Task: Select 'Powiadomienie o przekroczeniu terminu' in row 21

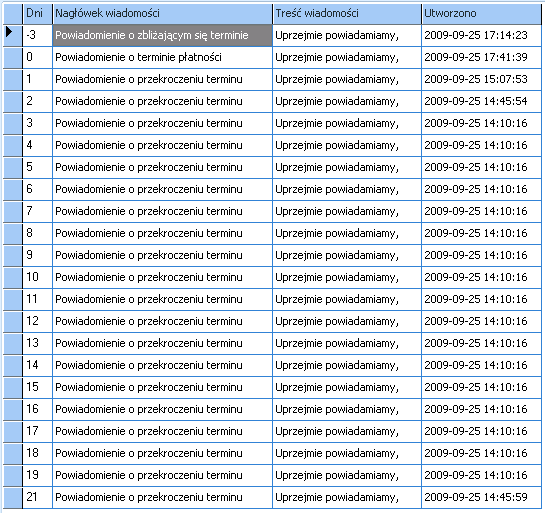Action: click(162, 497)
